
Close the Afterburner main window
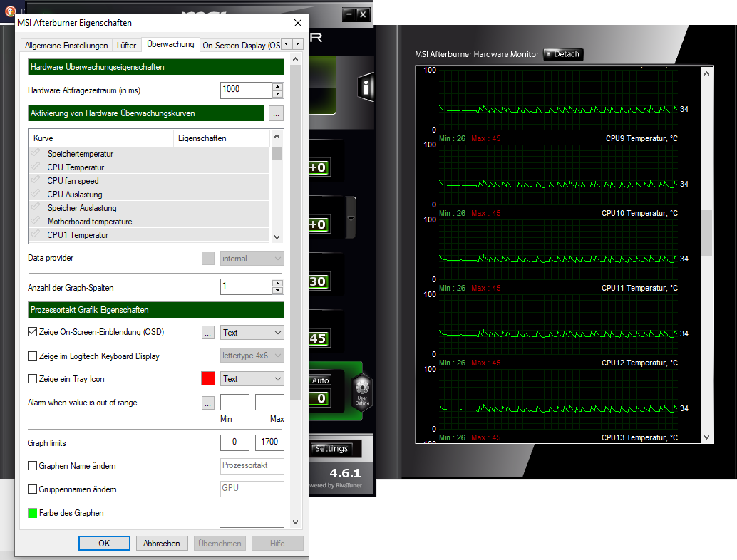tap(362, 14)
